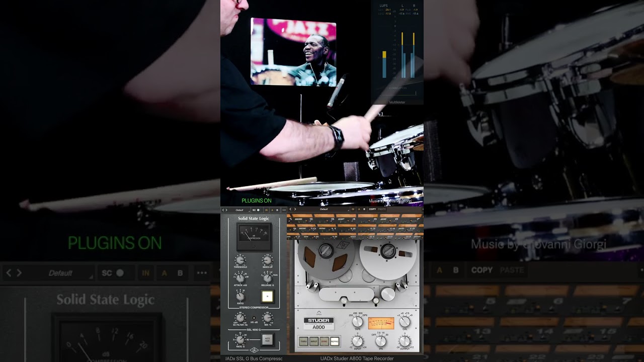Select the Release-S knob on SSL compressor

pyautogui.click(x=268, y=278)
